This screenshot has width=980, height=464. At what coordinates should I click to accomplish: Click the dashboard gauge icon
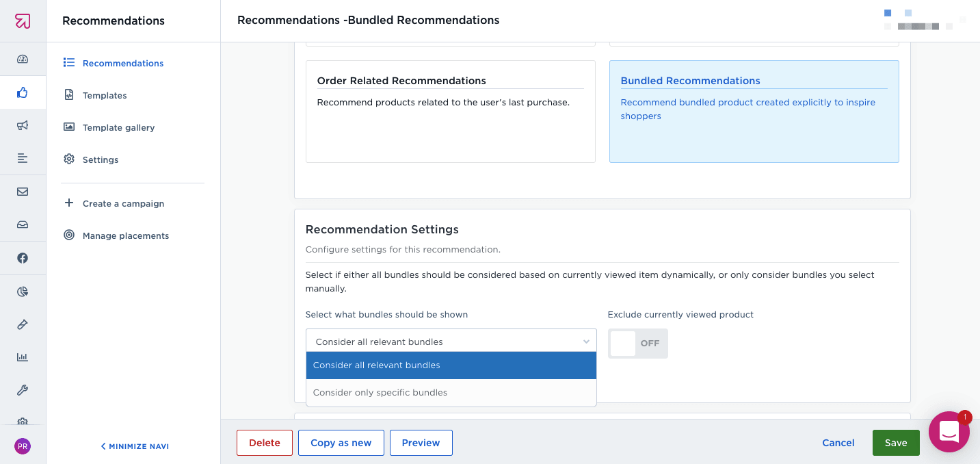coord(23,60)
